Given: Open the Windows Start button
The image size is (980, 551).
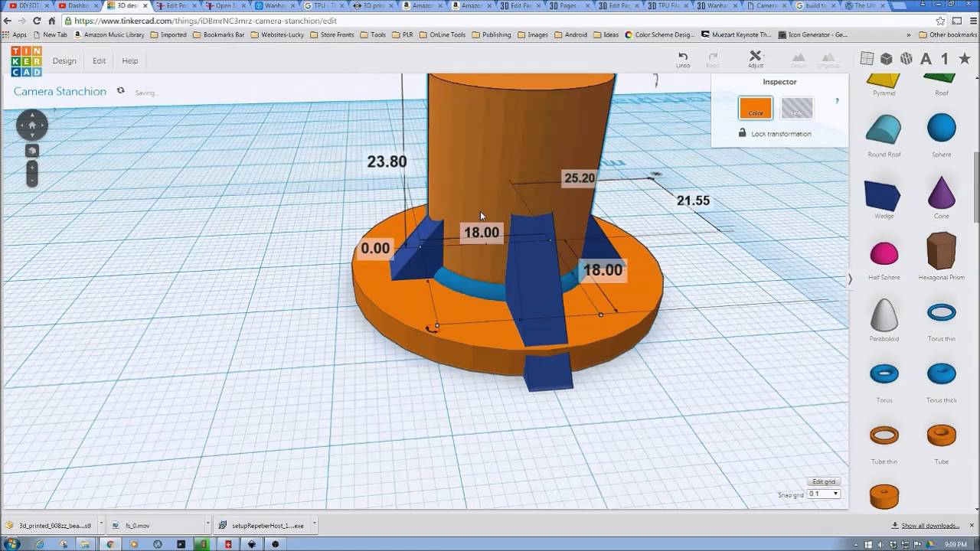Looking at the screenshot, I should coord(11,544).
